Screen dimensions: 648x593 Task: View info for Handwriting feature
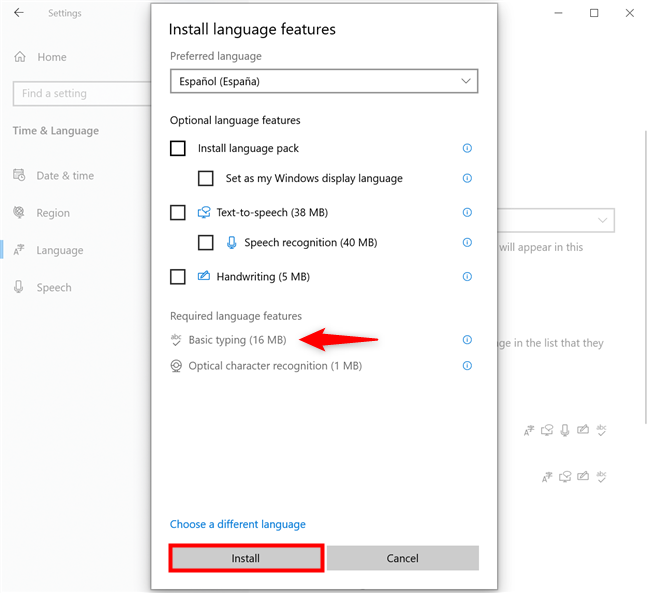[467, 276]
